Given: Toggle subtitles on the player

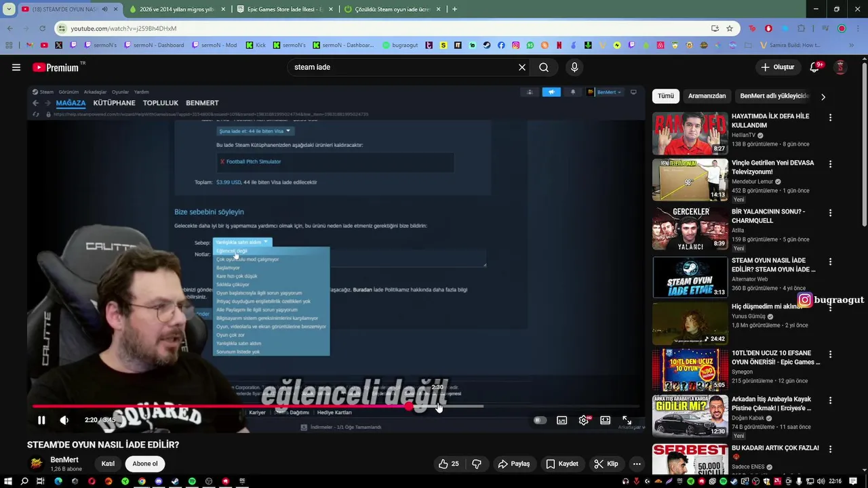Looking at the screenshot, I should tap(562, 420).
